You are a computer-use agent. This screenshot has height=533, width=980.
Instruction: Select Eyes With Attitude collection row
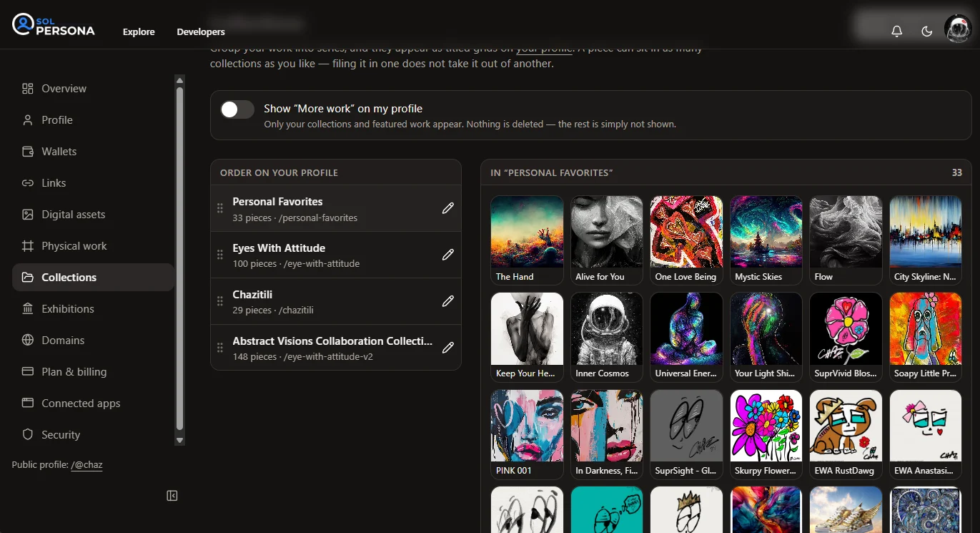(x=336, y=255)
